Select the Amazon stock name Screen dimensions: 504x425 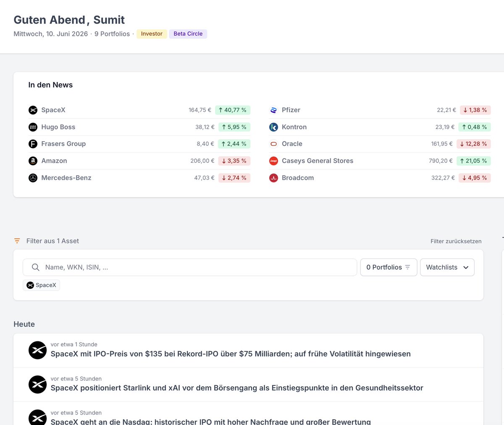point(54,161)
